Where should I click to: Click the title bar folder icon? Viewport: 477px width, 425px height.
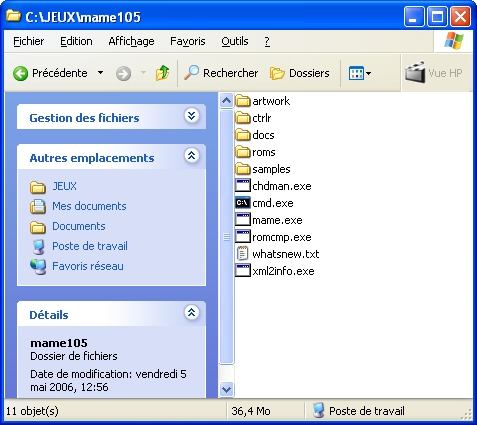tap(13, 16)
